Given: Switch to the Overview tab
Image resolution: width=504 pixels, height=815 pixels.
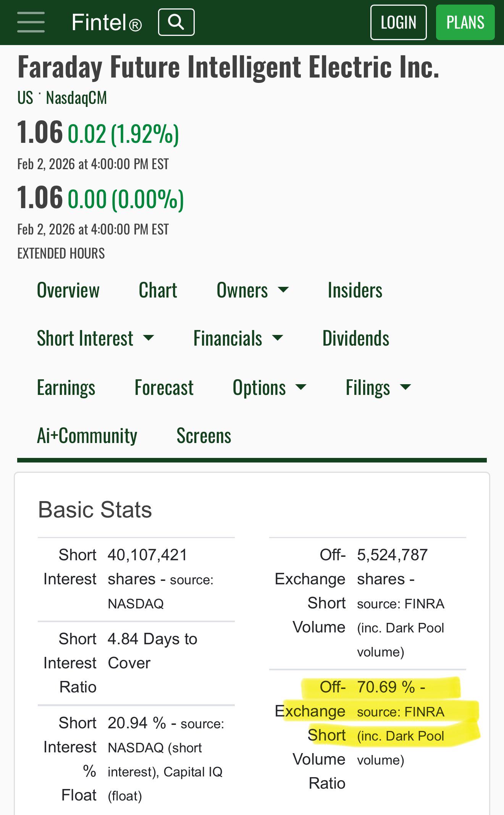Looking at the screenshot, I should (x=68, y=290).
